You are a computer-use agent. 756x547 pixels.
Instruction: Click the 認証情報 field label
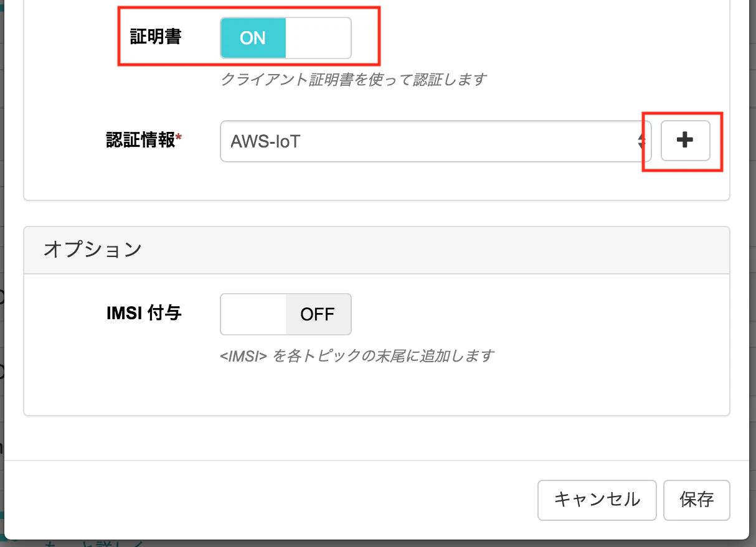coord(143,140)
